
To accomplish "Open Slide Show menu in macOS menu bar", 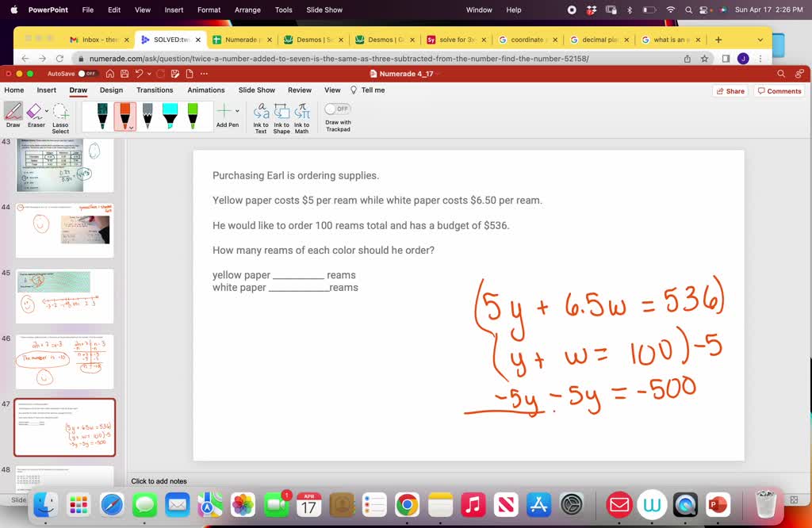I will [324, 10].
